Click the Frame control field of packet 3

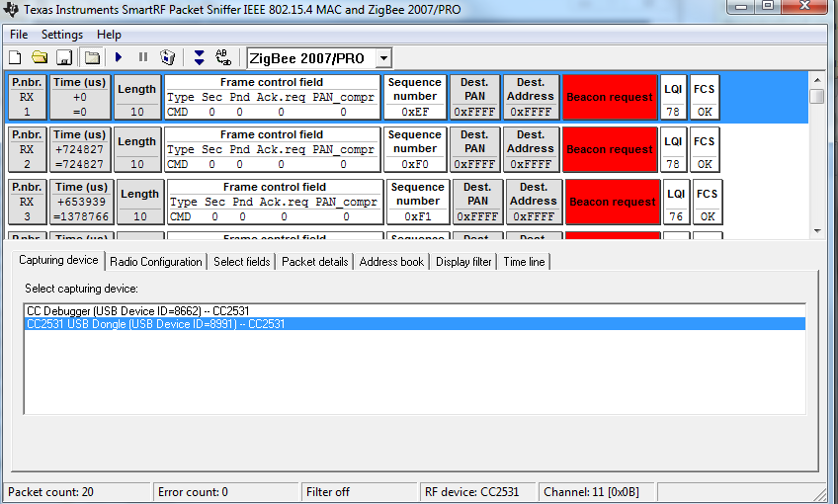276,202
